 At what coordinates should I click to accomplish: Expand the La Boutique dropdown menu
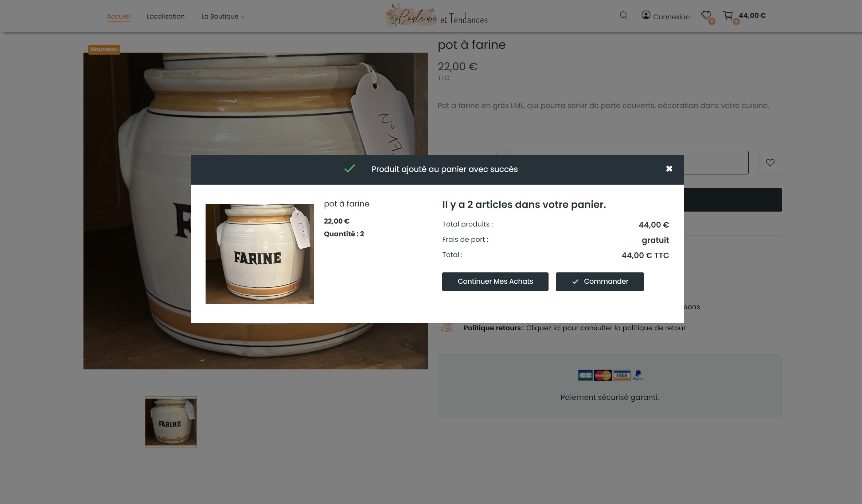(223, 16)
